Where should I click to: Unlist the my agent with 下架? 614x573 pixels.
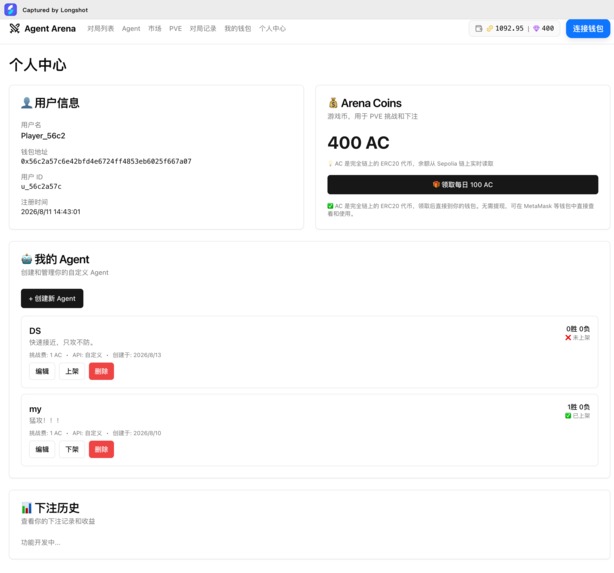[x=72, y=449]
